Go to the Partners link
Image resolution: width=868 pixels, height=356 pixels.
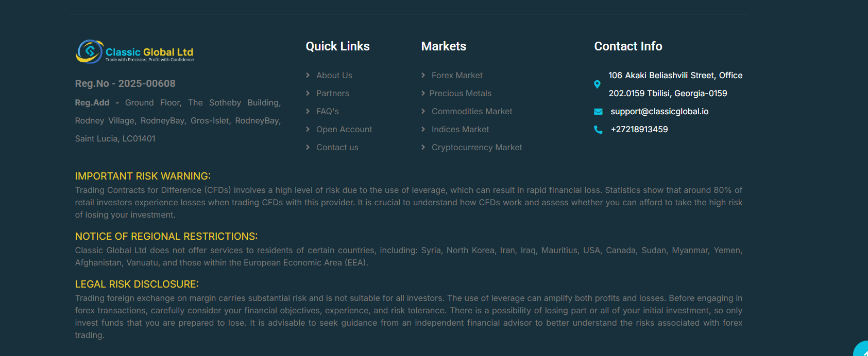[332, 94]
